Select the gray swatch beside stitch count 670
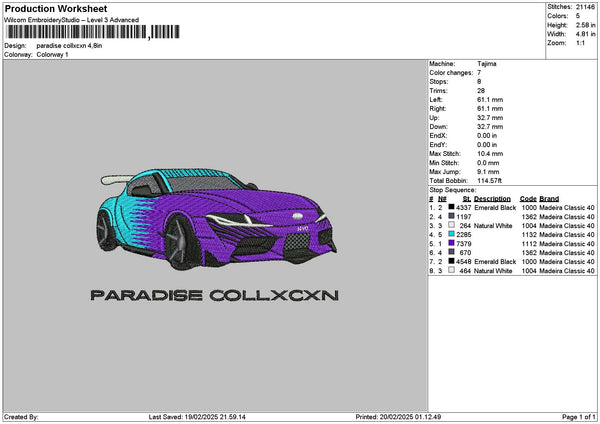The width and height of the screenshot is (600, 424). pos(452,252)
